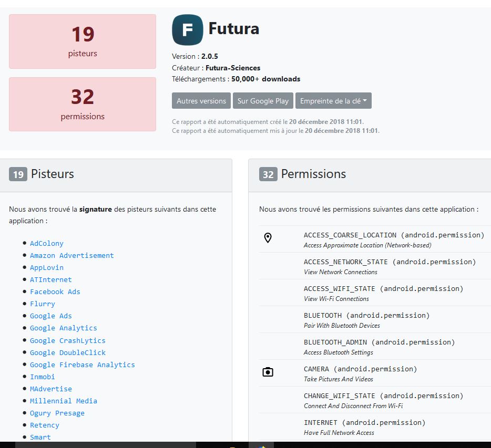Open the Flurry tracker link
The width and height of the screenshot is (491, 448).
coord(43,304)
